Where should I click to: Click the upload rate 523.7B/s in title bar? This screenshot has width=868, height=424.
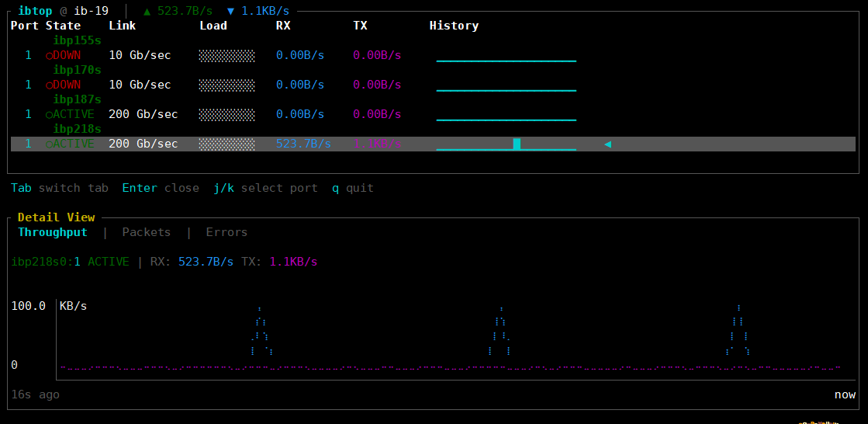178,11
